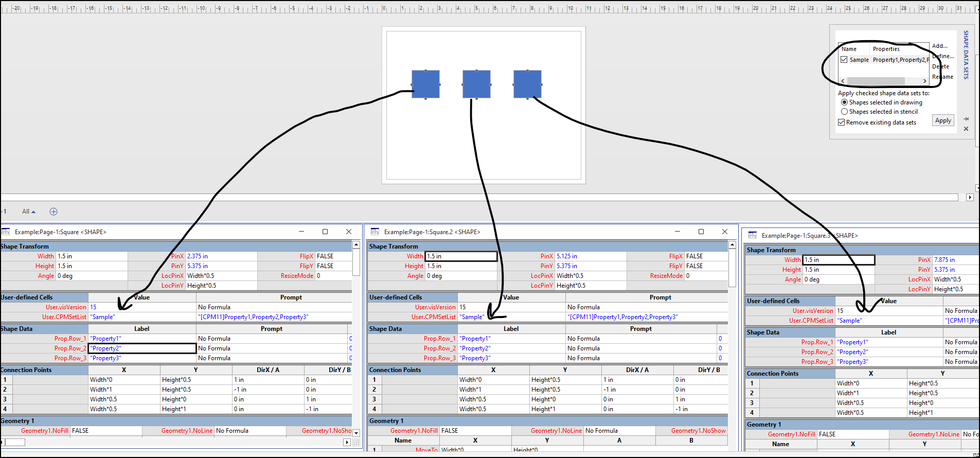Viewport: 980px width, 458px height.
Task: Click User.visVersion value 15 in Square window
Action: point(142,307)
